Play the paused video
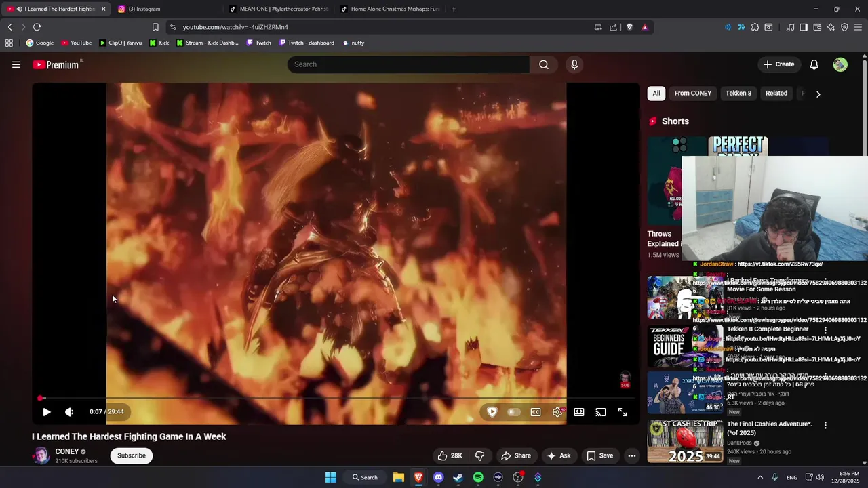The image size is (868, 488). click(47, 412)
